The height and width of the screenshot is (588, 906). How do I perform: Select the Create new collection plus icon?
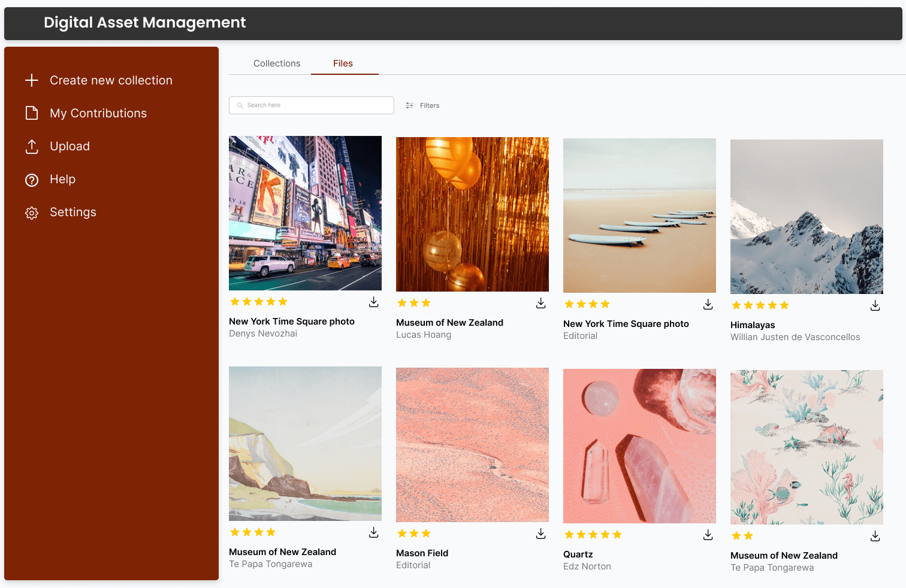[31, 80]
